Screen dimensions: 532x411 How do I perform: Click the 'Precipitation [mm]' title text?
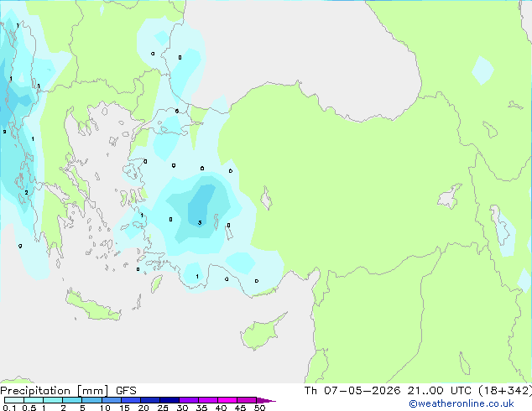[55, 391]
